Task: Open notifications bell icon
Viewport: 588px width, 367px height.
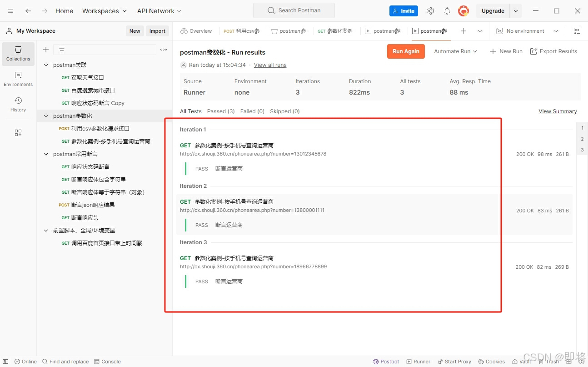Action: [447, 11]
